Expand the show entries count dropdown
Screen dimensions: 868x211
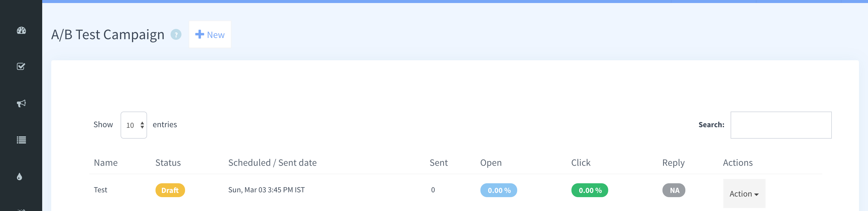[x=134, y=125]
